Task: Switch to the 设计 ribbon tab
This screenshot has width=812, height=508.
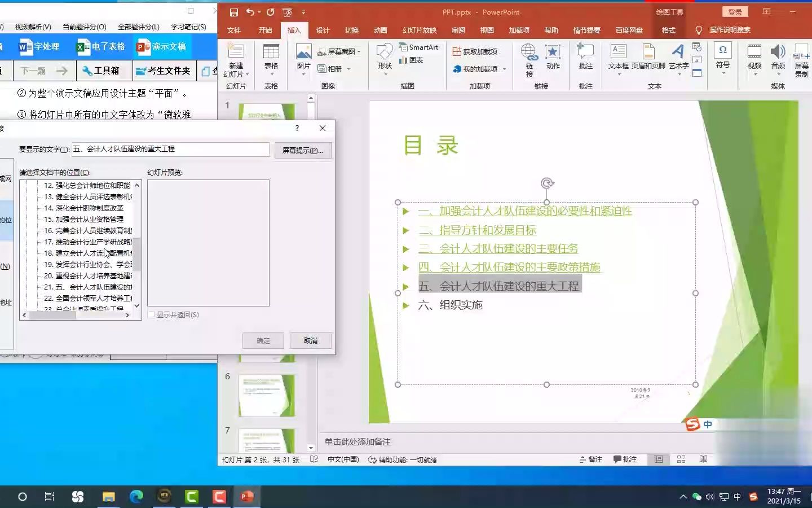Action: coord(323,30)
